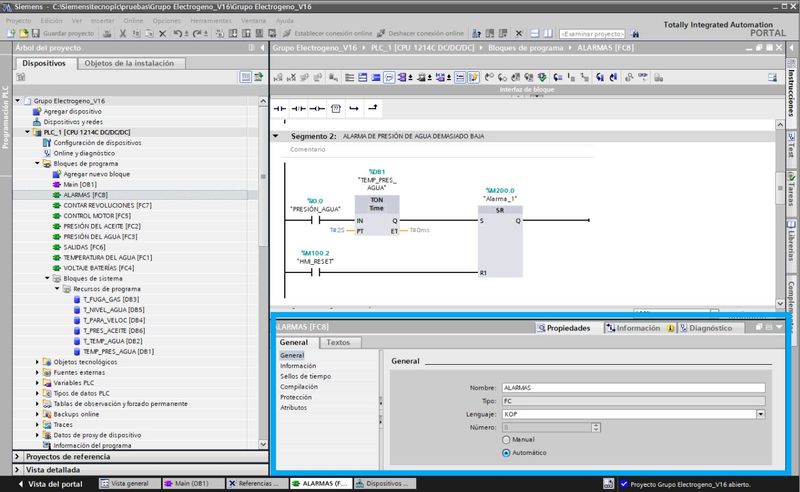Insert output coil instruction
800x492 pixels.
coord(317,108)
